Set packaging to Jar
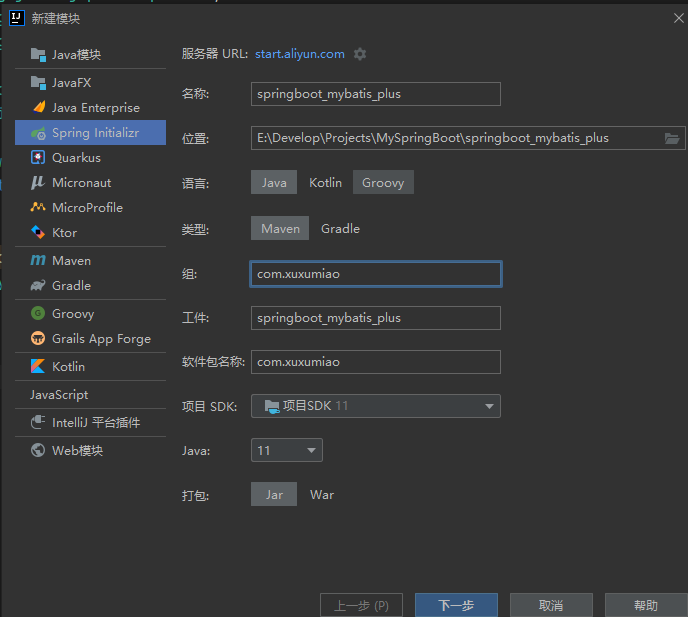688x617 pixels. [x=274, y=495]
